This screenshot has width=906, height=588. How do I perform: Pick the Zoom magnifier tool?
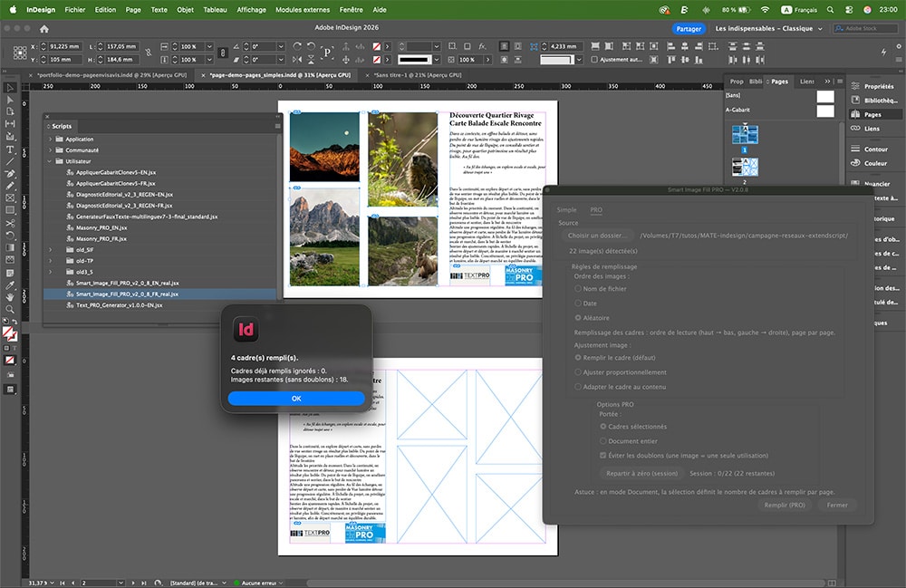coord(10,308)
